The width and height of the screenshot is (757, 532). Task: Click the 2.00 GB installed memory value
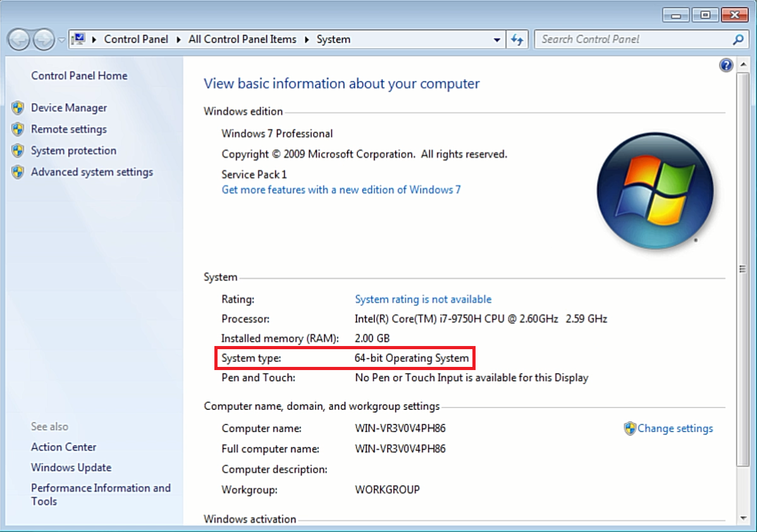point(372,338)
